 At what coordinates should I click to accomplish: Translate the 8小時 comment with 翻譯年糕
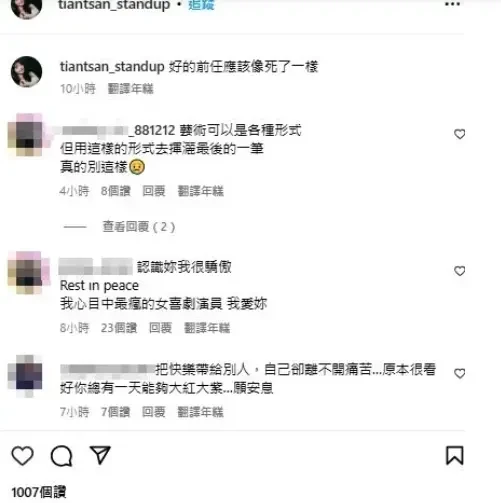click(x=207, y=328)
